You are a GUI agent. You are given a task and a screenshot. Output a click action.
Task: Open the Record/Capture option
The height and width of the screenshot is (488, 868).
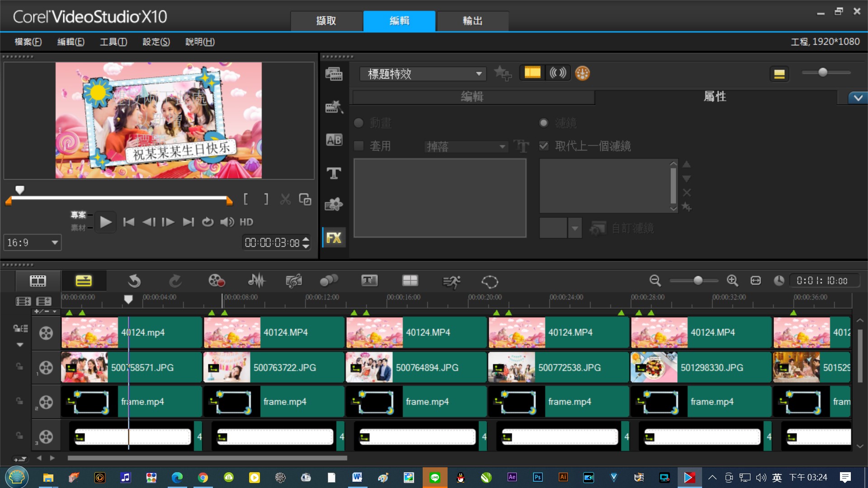coord(217,281)
